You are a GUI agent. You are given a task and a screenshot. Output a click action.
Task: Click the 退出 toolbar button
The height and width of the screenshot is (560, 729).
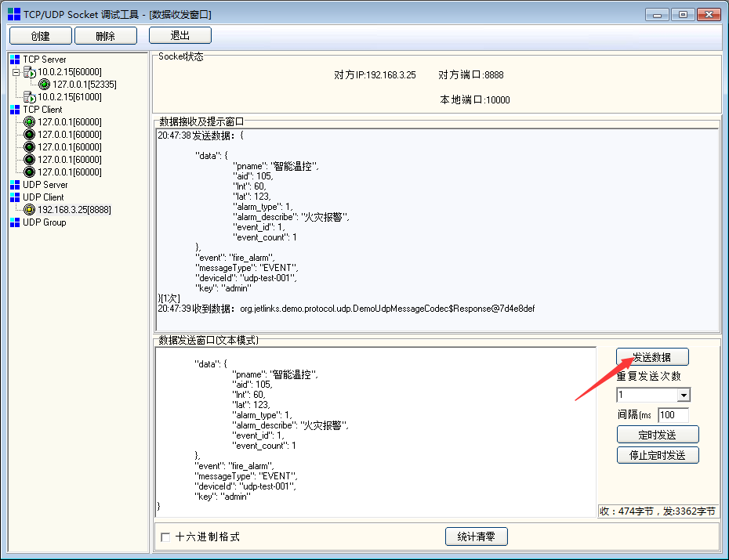tap(180, 35)
